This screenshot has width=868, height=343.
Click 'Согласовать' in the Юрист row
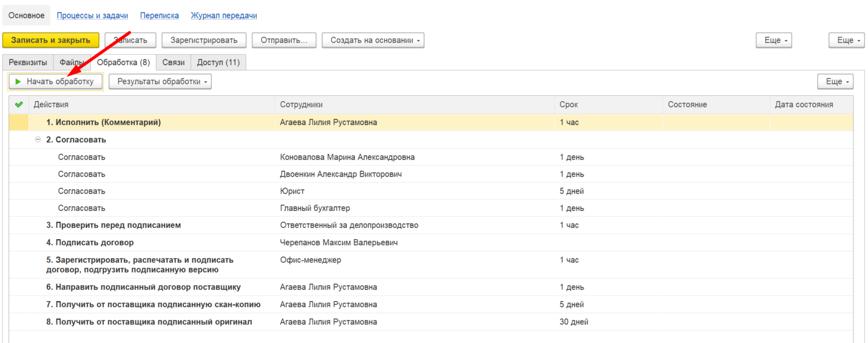[81, 191]
